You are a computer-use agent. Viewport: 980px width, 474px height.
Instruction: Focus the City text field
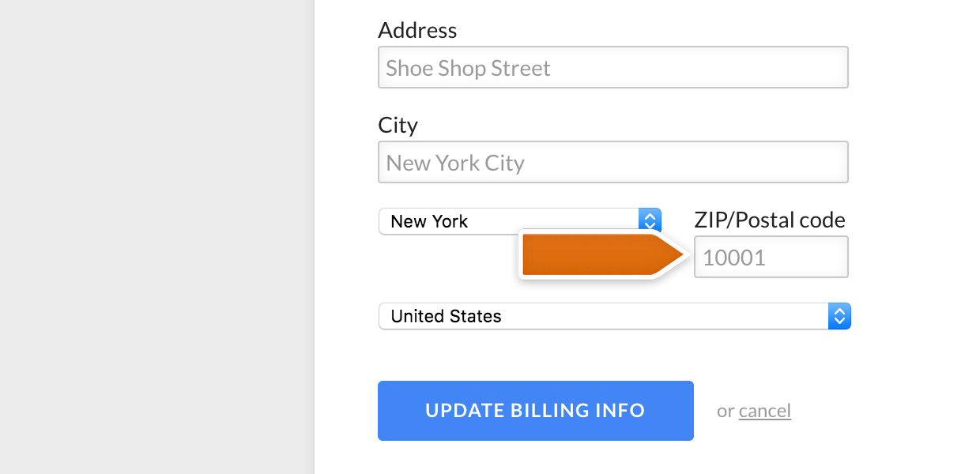click(x=612, y=162)
